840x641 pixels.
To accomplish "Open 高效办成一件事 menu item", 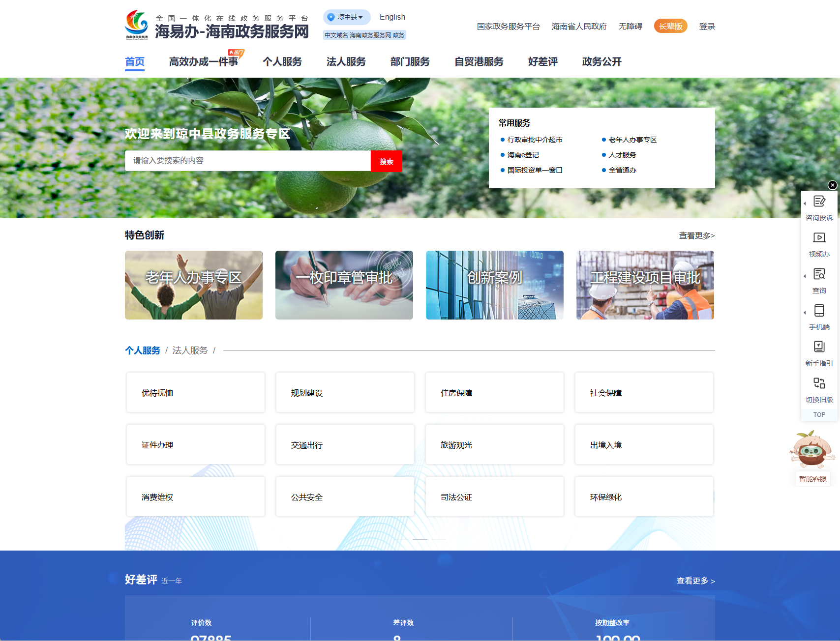I will 204,61.
